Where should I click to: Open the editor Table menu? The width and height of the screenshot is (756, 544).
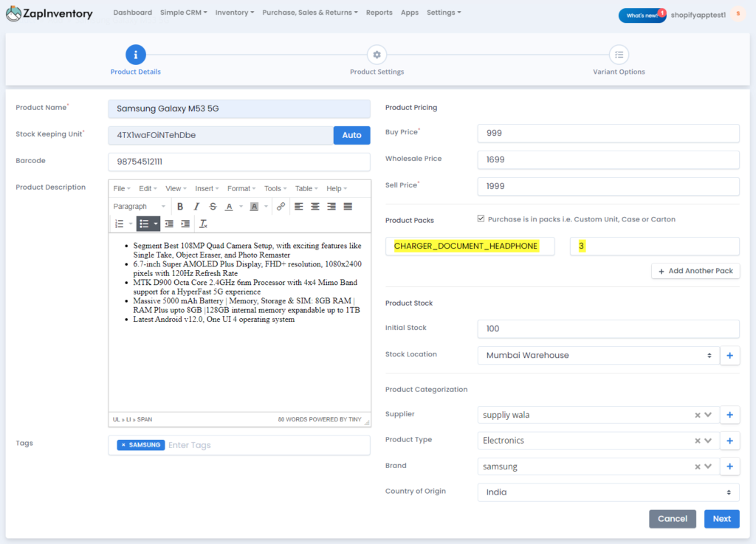pos(306,188)
